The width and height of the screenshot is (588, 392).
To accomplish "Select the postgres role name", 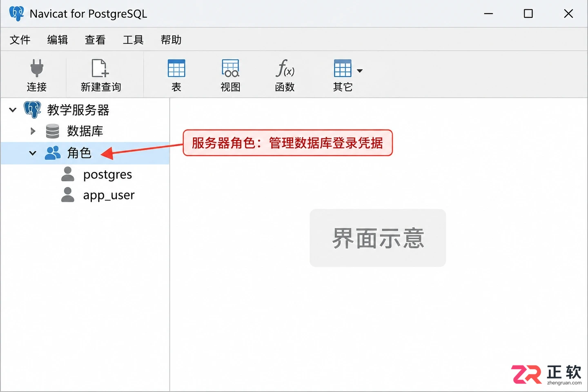I will [108, 175].
